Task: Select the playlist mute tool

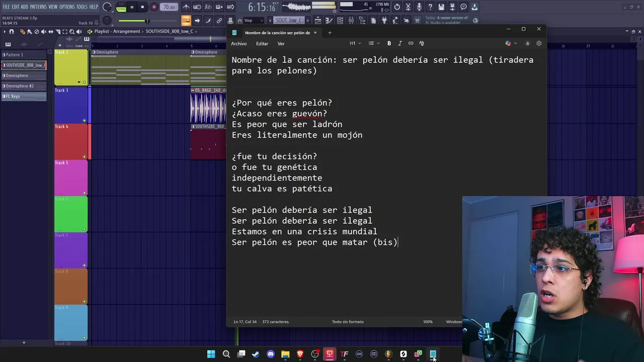Action: [43, 32]
